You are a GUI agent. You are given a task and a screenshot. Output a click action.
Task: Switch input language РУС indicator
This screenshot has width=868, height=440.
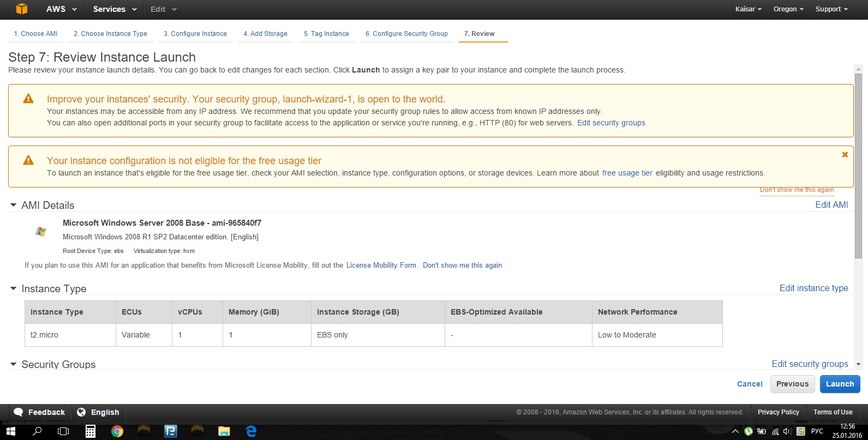point(817,432)
